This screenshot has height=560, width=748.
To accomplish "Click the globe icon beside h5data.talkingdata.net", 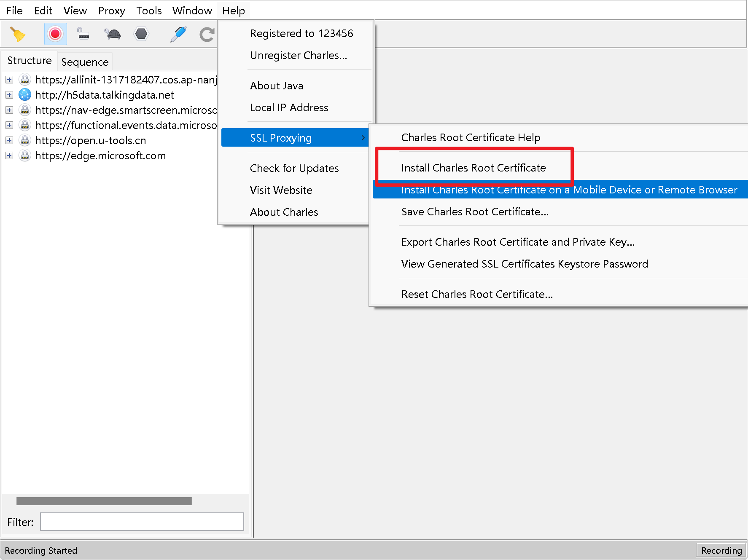I will (25, 94).
